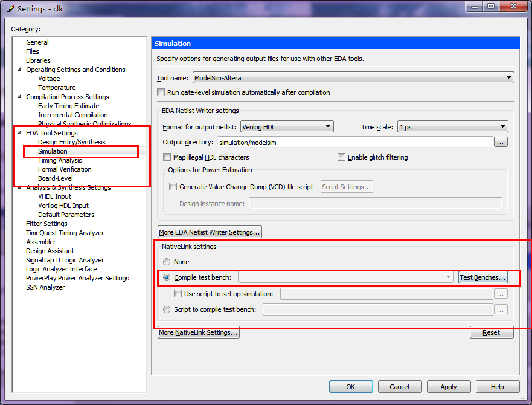532x405 pixels.
Task: Collapse EDA Tool Settings node
Action: (x=20, y=133)
